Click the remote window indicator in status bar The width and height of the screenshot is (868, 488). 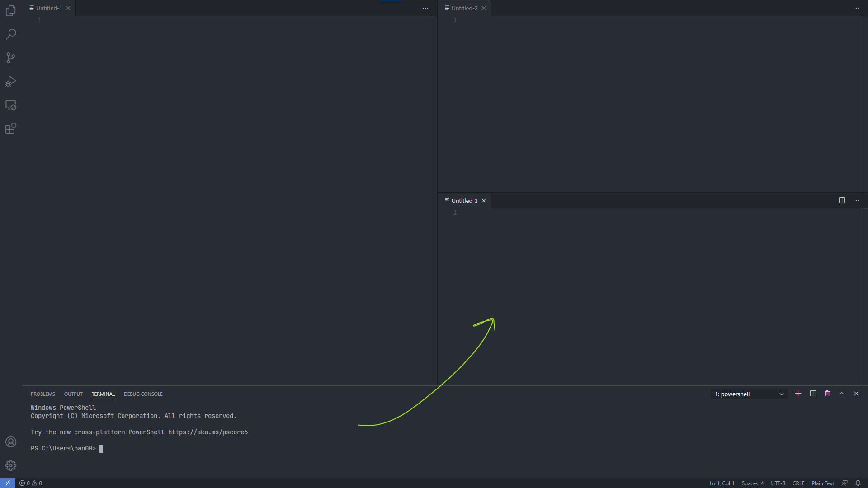[8, 483]
